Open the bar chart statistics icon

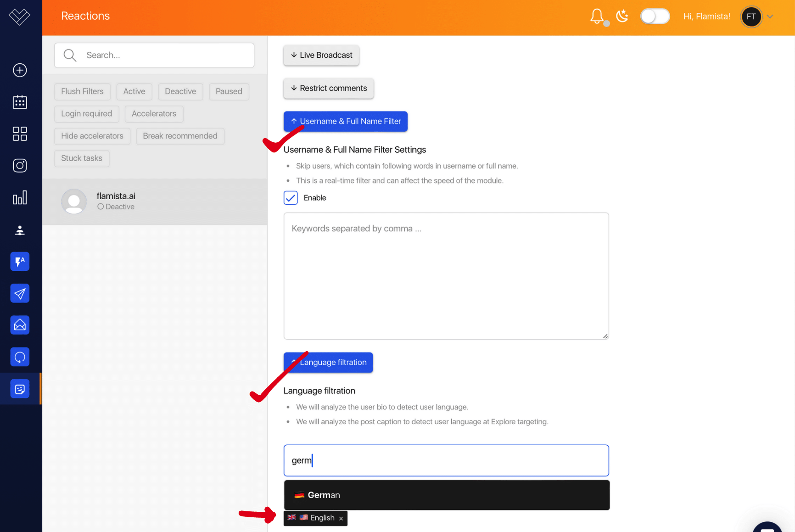click(x=20, y=198)
